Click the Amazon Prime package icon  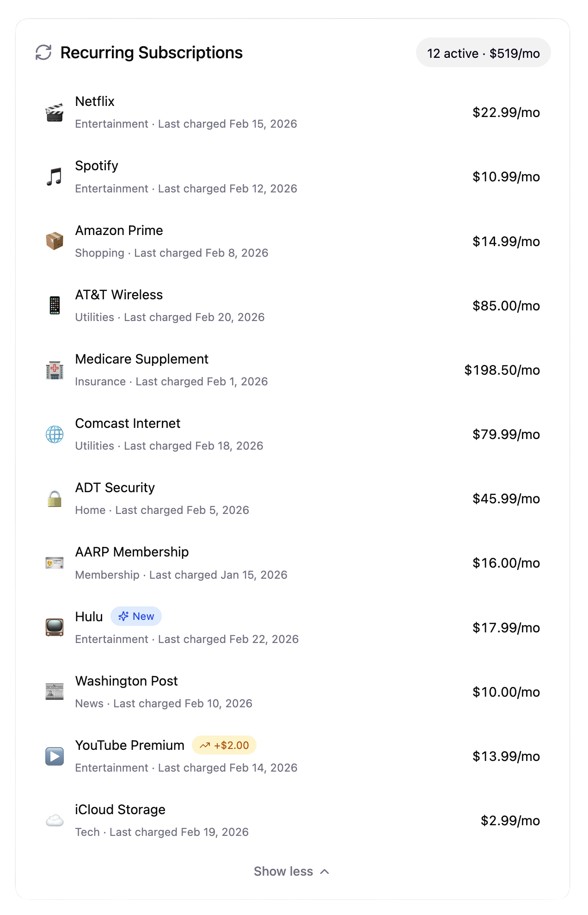click(x=54, y=241)
